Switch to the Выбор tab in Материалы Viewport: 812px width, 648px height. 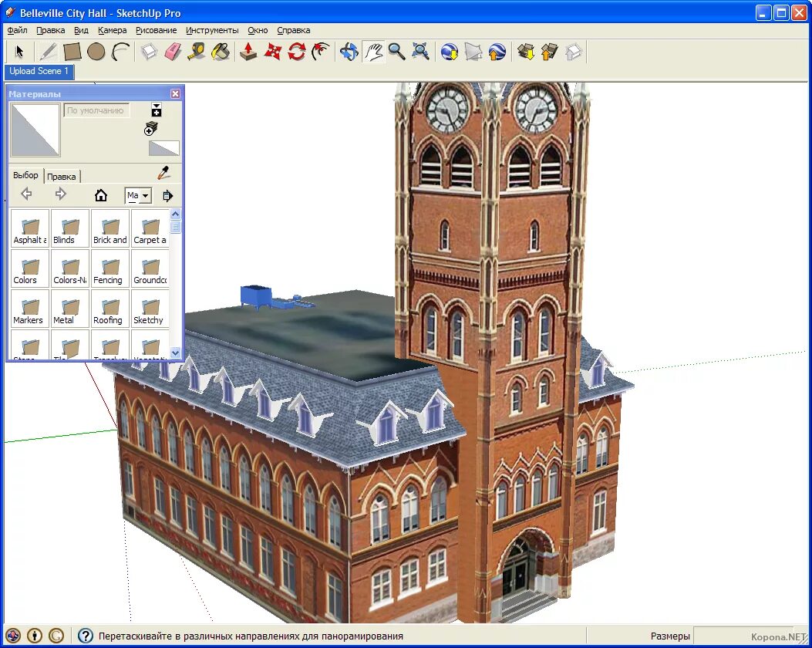tap(26, 175)
